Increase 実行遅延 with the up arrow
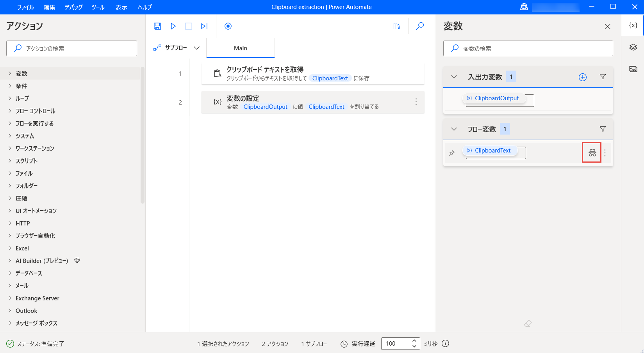This screenshot has height=353, width=644. tap(414, 341)
